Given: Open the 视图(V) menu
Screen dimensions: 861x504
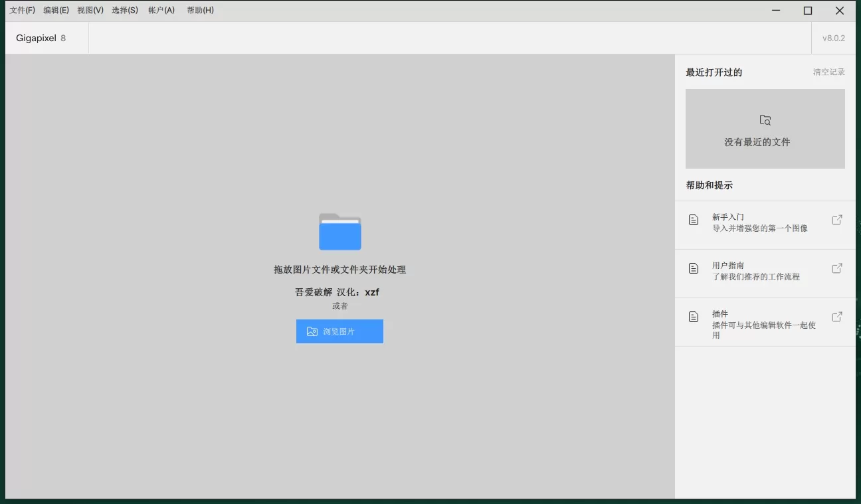Looking at the screenshot, I should coord(91,10).
